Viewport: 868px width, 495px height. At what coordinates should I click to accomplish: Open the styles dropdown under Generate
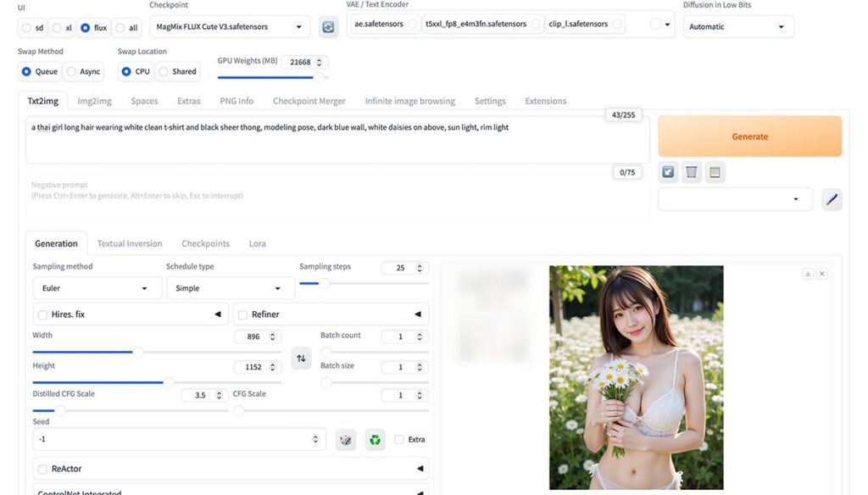(x=735, y=199)
